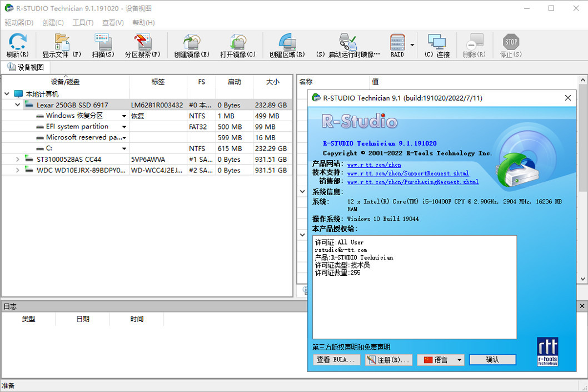Open the RAID tool from the toolbar
Screen dimensions: 588x392
coord(397,44)
